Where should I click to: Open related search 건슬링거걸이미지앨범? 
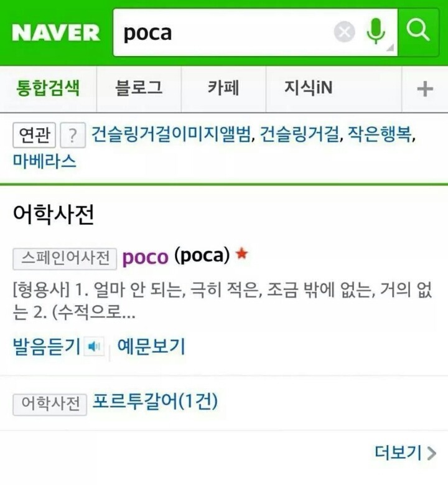pos(172,134)
